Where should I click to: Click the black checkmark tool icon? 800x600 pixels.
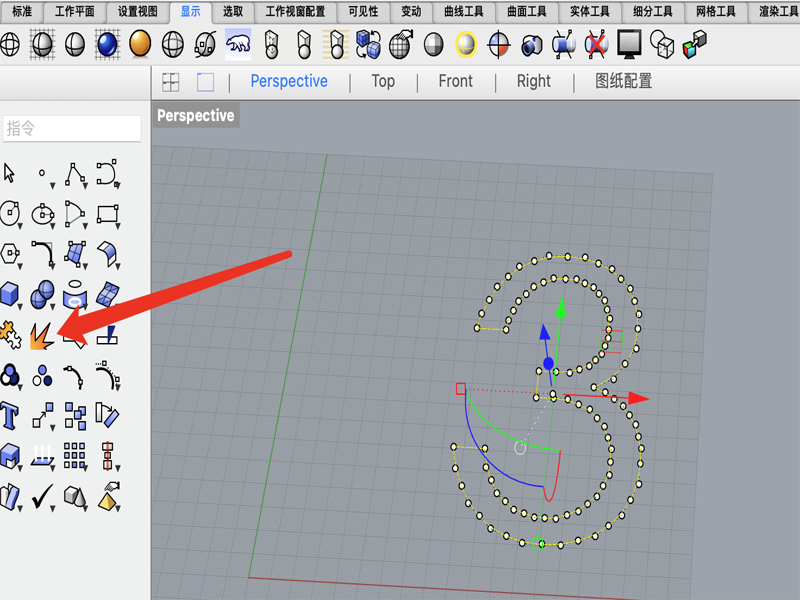pyautogui.click(x=43, y=496)
